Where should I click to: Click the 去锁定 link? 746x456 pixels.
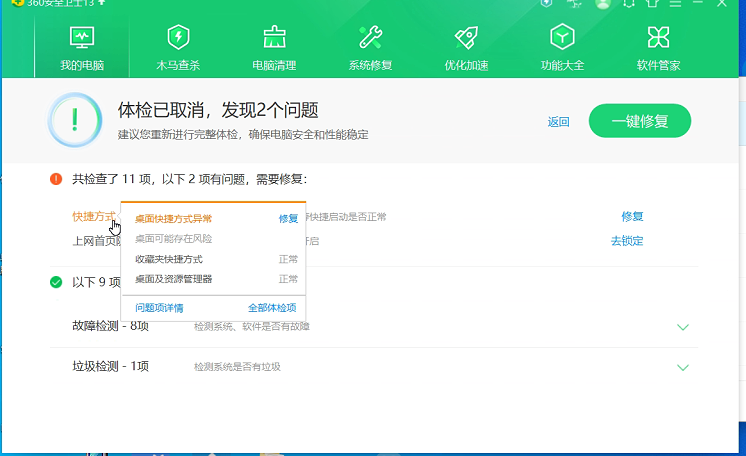(627, 241)
